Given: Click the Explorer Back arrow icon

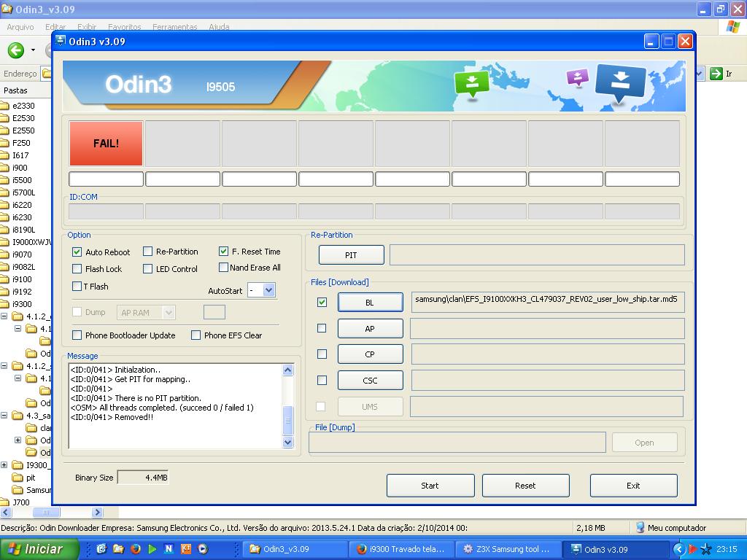Looking at the screenshot, I should [16, 50].
